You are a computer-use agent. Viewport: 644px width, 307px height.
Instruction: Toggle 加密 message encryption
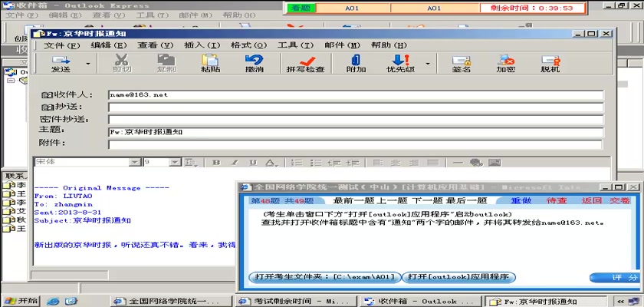[505, 64]
